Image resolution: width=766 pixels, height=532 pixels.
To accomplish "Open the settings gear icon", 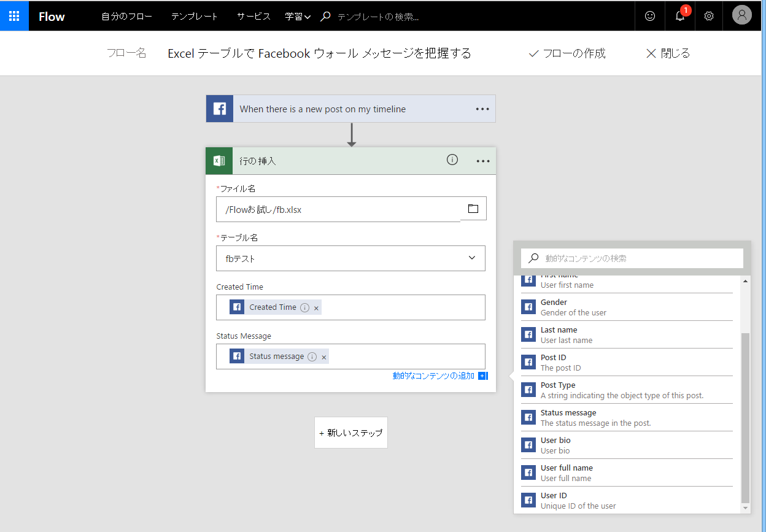I will (709, 16).
